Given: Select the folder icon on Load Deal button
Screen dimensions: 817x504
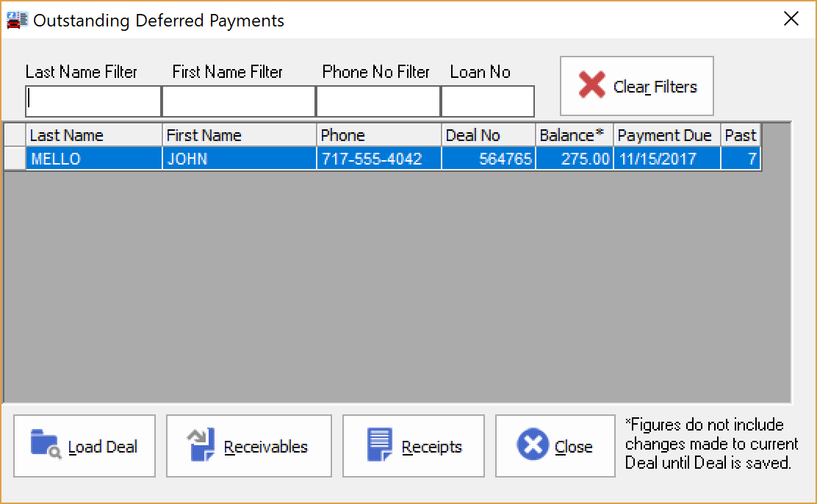Looking at the screenshot, I should coord(47,445).
